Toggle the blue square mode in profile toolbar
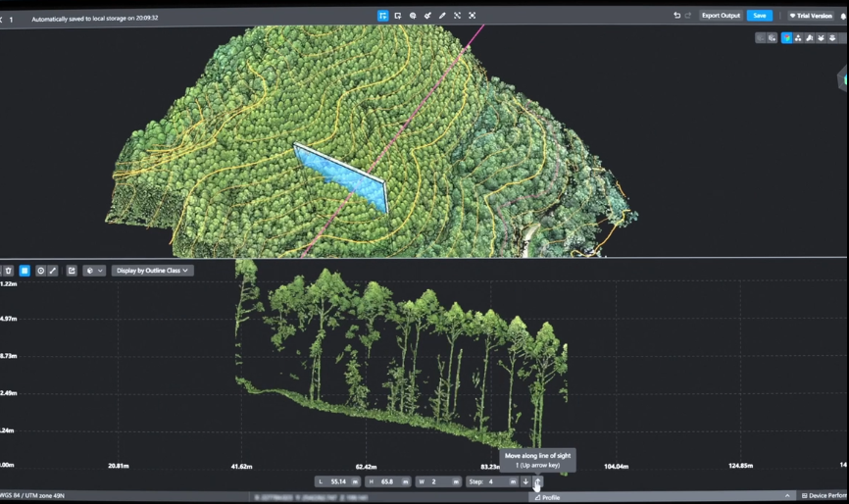The width and height of the screenshot is (849, 504). click(25, 271)
